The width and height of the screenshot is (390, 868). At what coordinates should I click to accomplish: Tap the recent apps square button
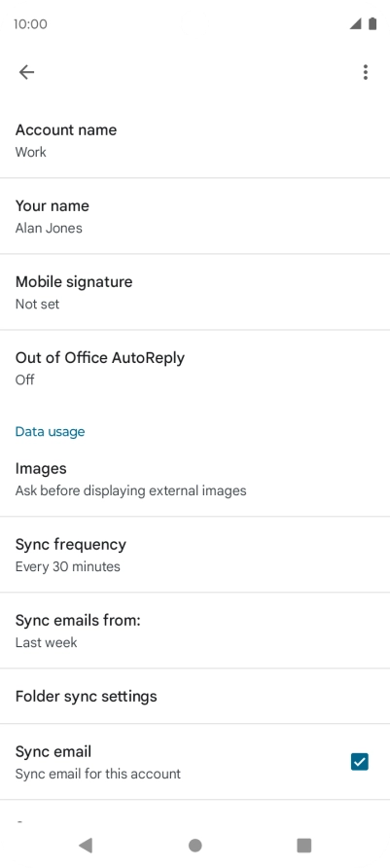click(303, 845)
